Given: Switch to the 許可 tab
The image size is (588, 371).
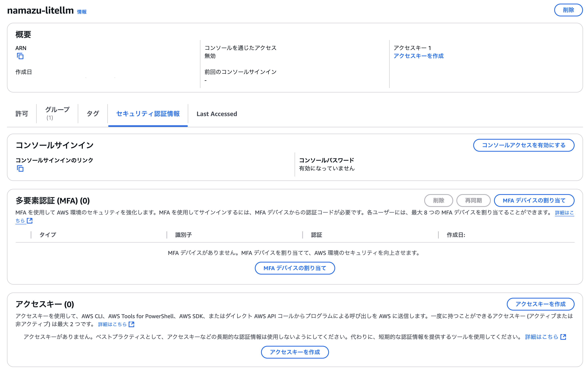Looking at the screenshot, I should [22, 114].
